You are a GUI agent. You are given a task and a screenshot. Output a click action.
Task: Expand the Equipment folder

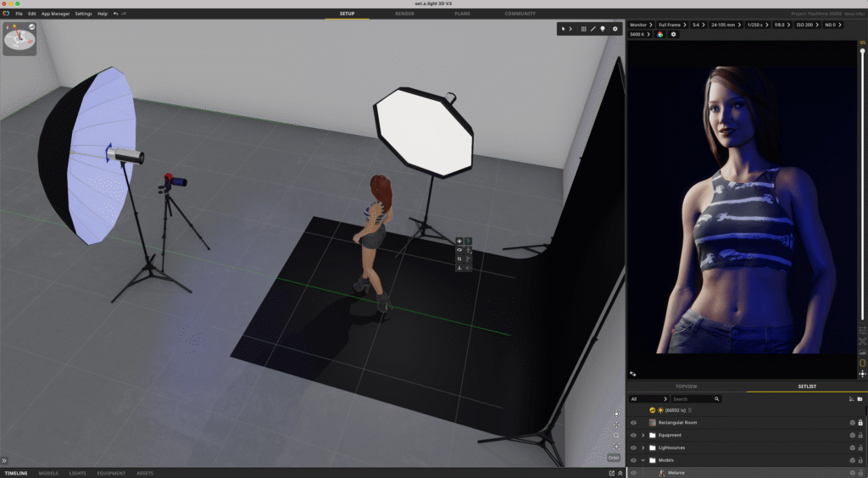tap(643, 435)
